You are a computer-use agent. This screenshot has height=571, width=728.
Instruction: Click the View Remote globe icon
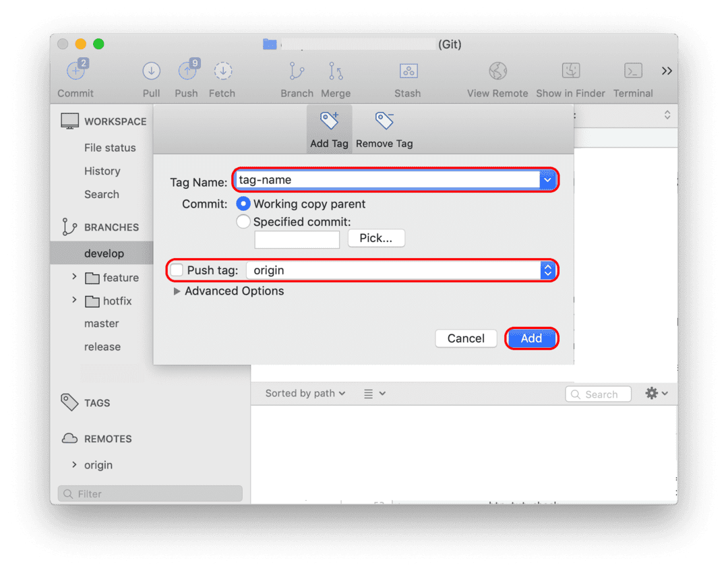click(497, 71)
